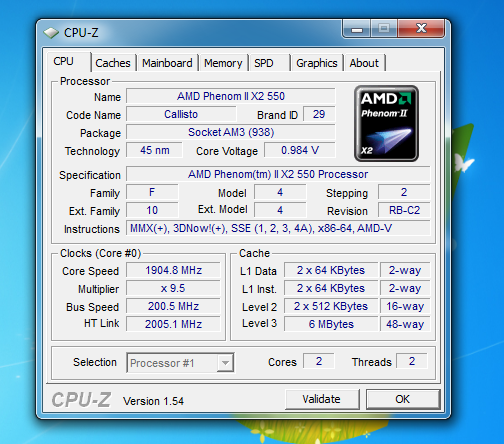Click the HT Link value 2005.1 MHz
Screen dimensions: 504x444
tap(173, 324)
